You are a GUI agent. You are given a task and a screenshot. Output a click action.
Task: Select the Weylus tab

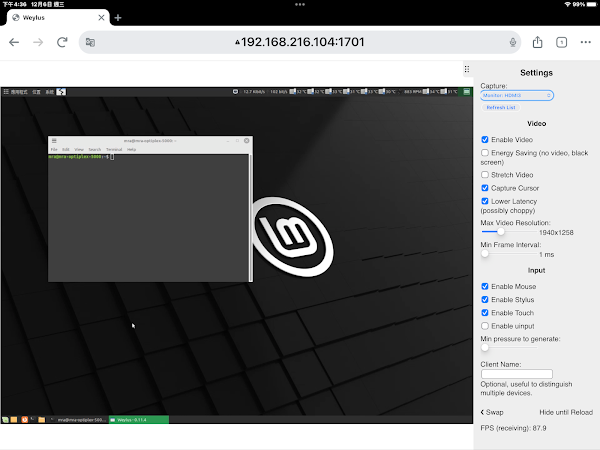(57, 18)
